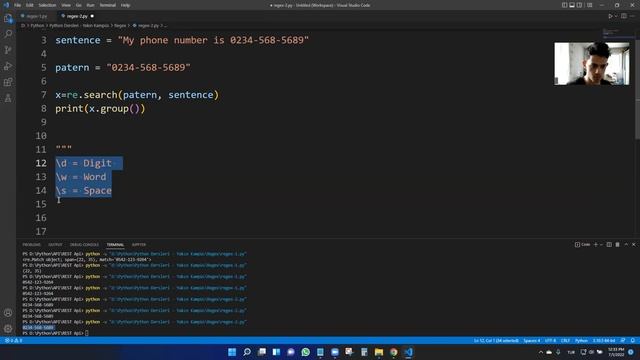640x360 pixels.
Task: Open the Explorer view in activity bar
Action: tap(8, 18)
